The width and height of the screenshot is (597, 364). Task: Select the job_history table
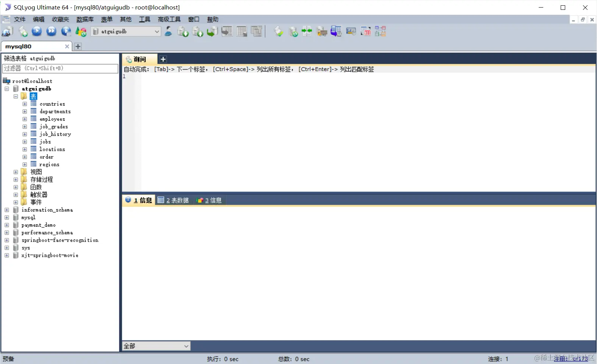tap(55, 134)
